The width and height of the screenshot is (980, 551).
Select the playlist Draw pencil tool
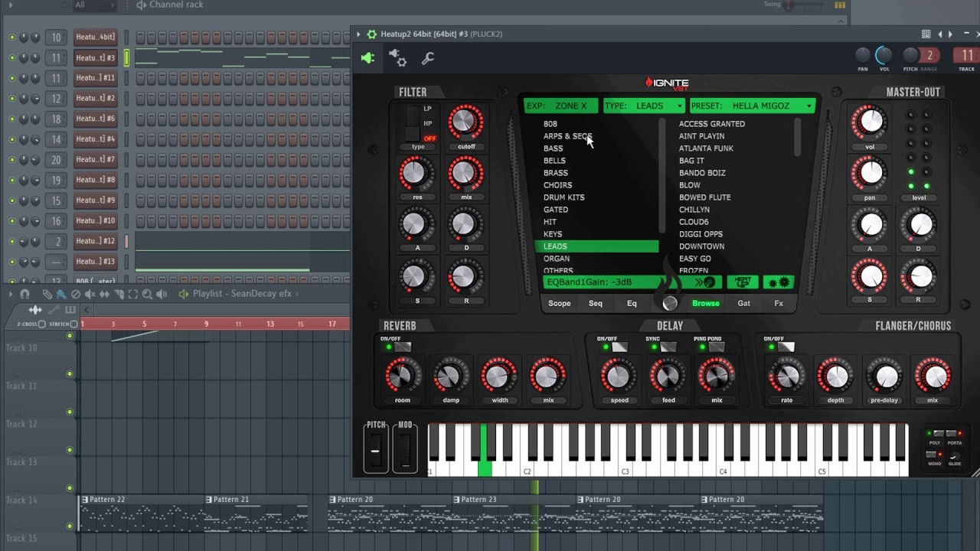pos(47,294)
